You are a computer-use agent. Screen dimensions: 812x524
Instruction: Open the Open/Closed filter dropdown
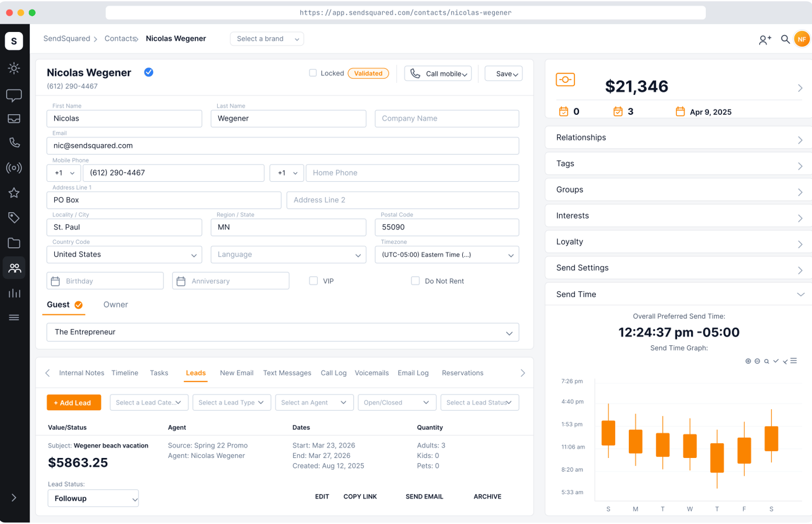click(x=397, y=403)
